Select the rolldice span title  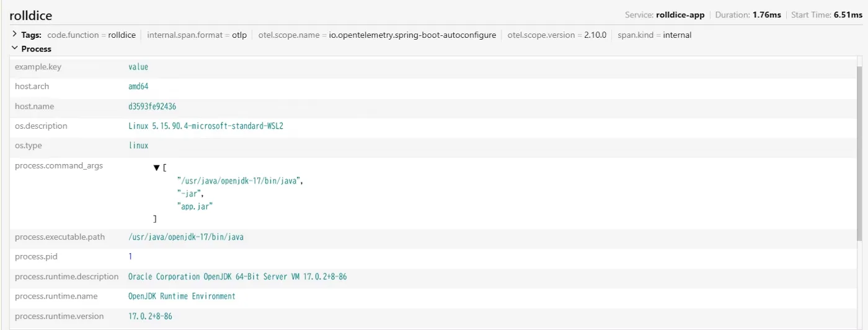pyautogui.click(x=31, y=15)
